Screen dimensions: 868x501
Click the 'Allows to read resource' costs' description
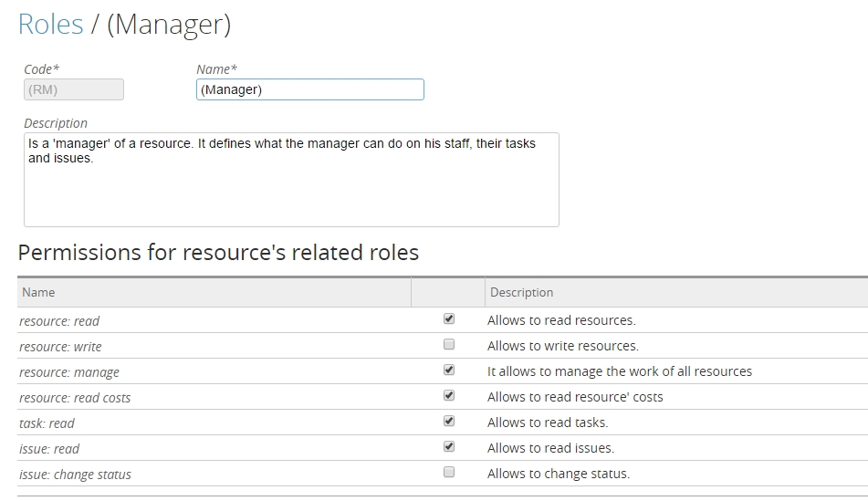(575, 397)
